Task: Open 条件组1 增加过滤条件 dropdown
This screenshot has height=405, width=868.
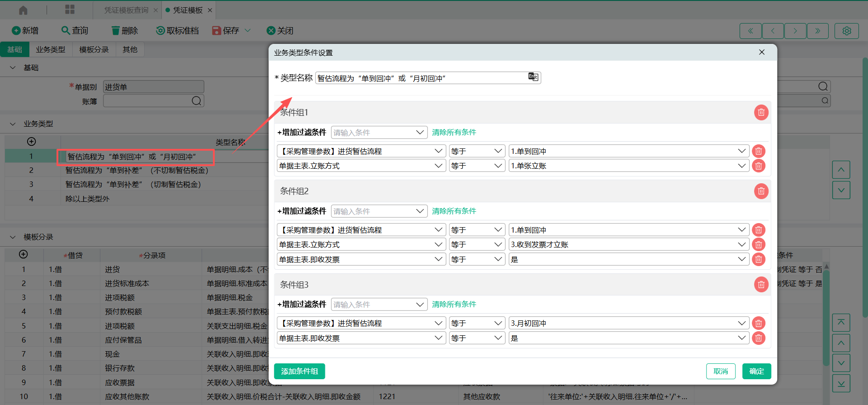Action: (x=379, y=132)
